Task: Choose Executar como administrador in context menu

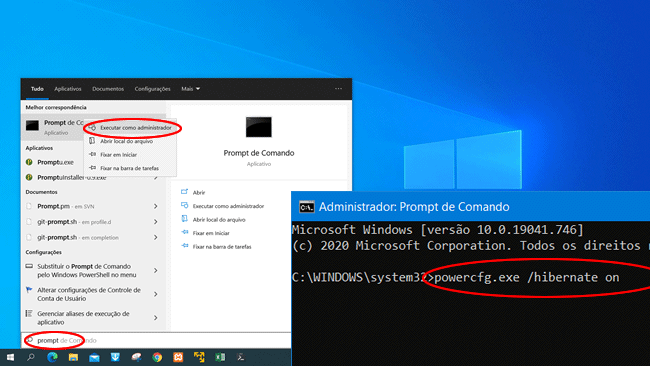Action: click(x=131, y=128)
